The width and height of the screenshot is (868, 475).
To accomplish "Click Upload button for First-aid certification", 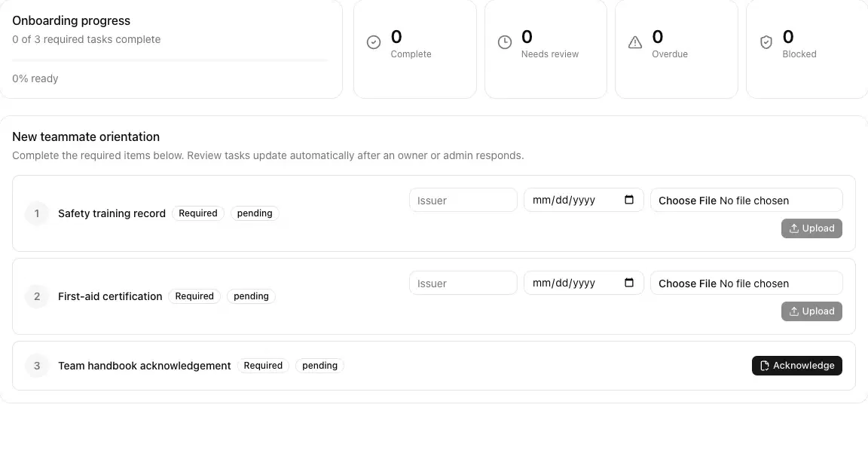I will [x=811, y=311].
